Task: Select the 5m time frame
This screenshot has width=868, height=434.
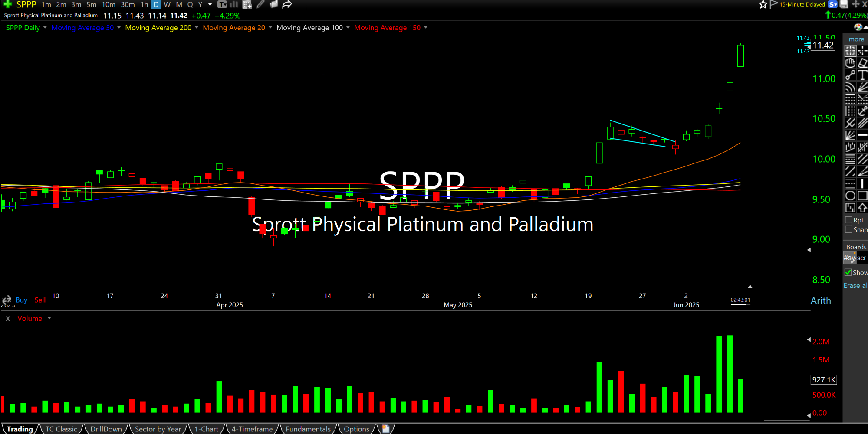Action: tap(91, 4)
